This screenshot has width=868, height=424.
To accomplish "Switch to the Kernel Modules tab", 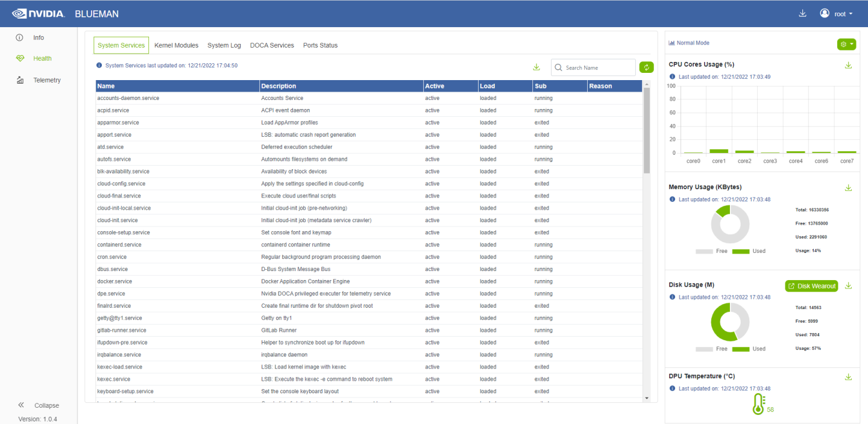I will click(x=176, y=45).
